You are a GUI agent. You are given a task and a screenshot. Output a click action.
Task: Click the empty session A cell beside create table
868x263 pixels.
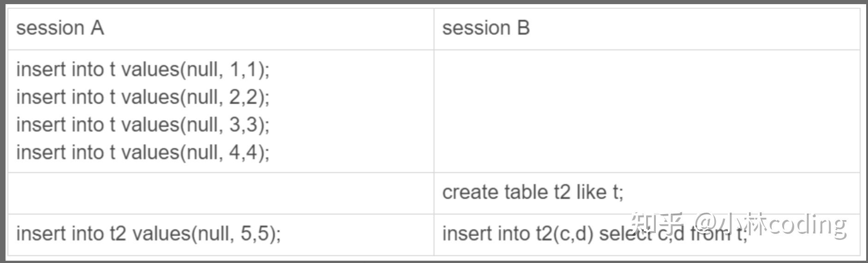[220, 193]
